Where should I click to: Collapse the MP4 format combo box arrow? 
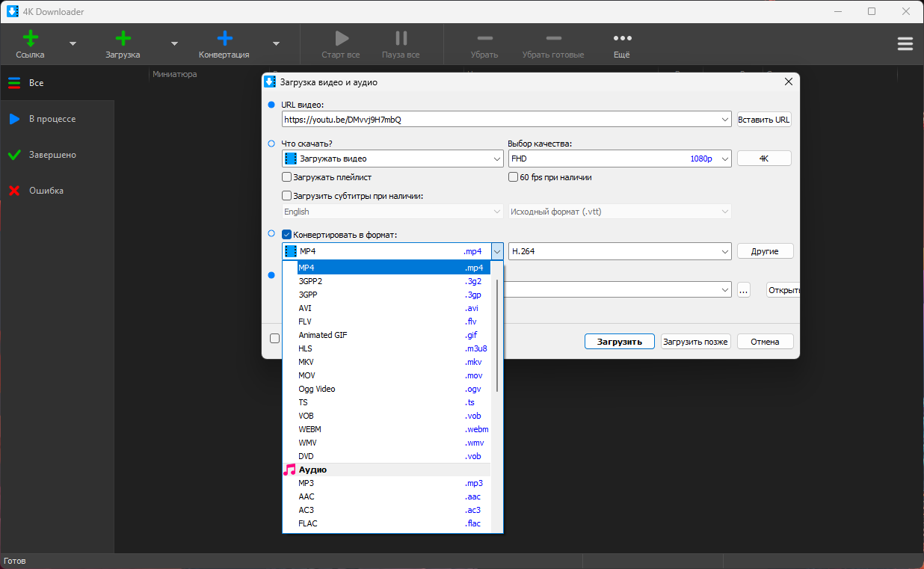click(497, 251)
